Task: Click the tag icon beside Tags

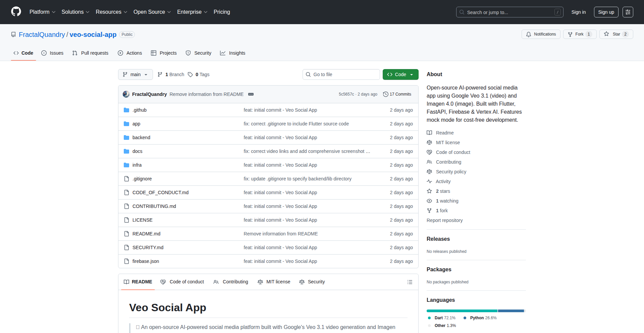Action: tap(190, 74)
